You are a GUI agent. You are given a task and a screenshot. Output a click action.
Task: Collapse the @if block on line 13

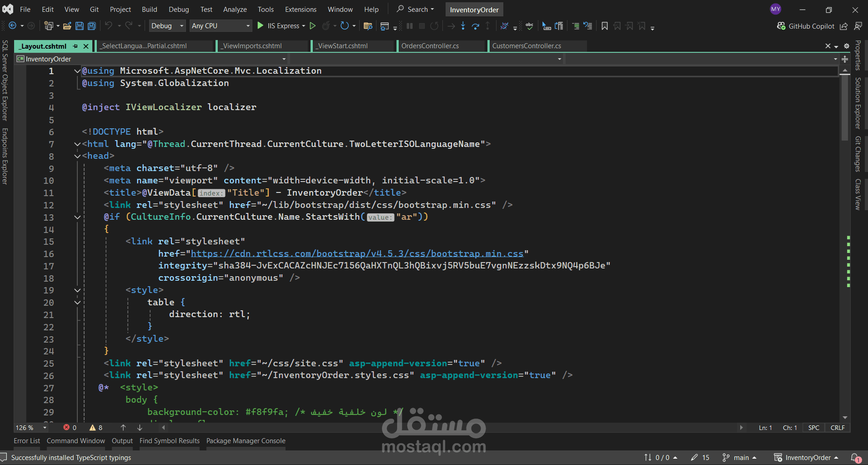(x=77, y=217)
